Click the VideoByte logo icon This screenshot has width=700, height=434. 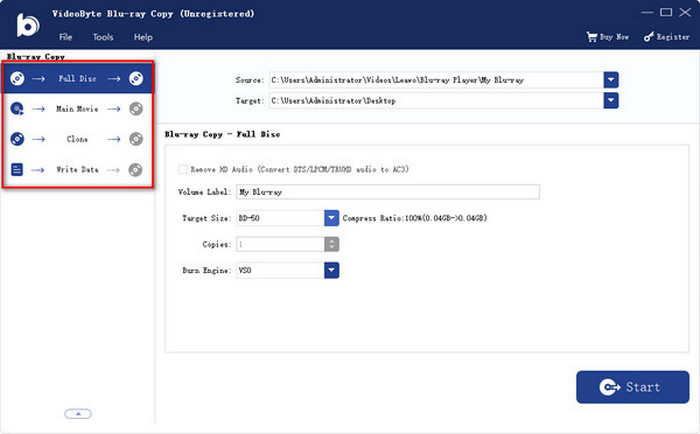pyautogui.click(x=25, y=25)
